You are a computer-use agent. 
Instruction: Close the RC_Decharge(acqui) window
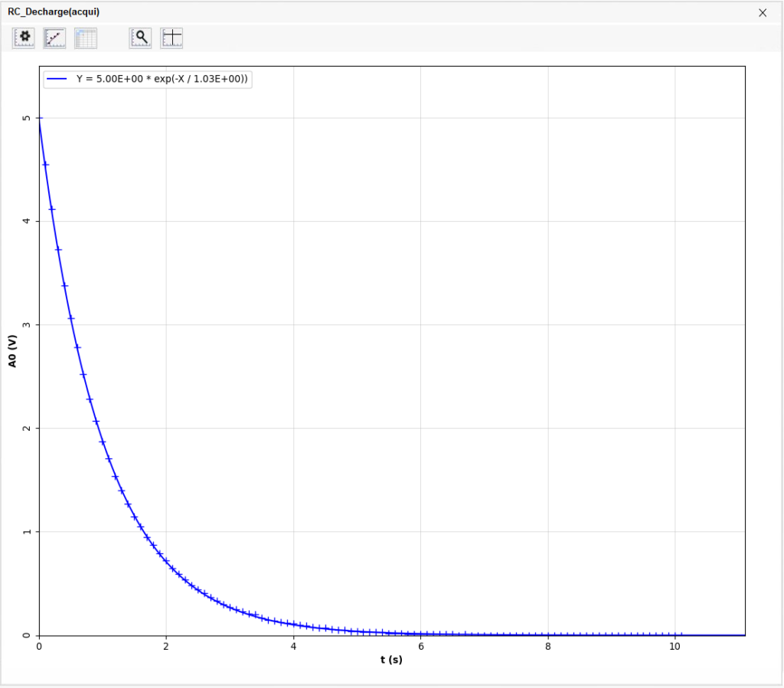(762, 12)
